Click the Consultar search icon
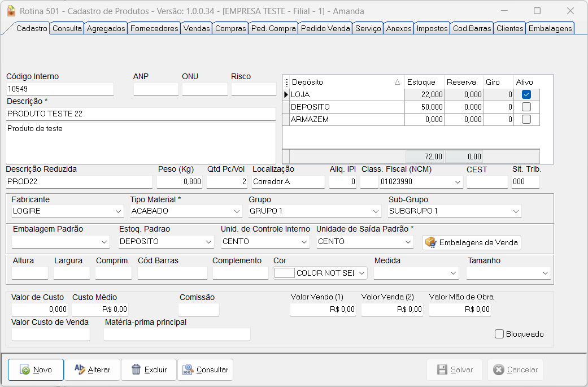The width and height of the screenshot is (588, 387). click(x=188, y=369)
